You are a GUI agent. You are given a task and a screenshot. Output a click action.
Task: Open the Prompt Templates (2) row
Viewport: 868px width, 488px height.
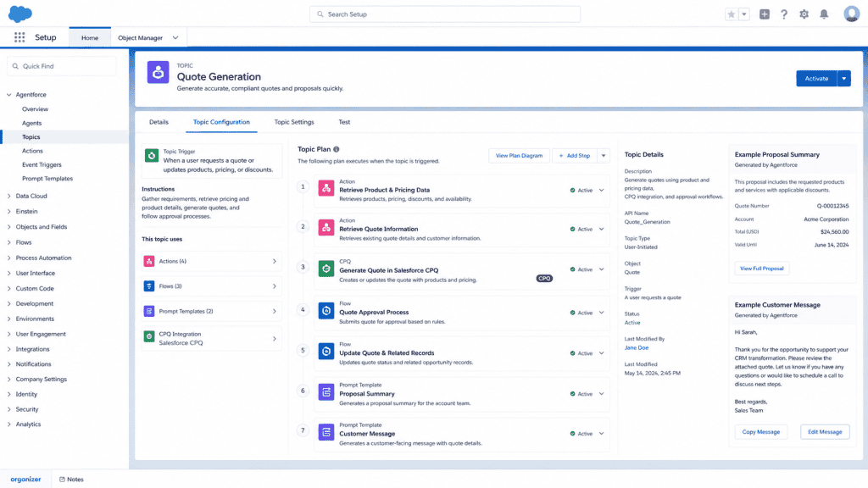pyautogui.click(x=211, y=311)
